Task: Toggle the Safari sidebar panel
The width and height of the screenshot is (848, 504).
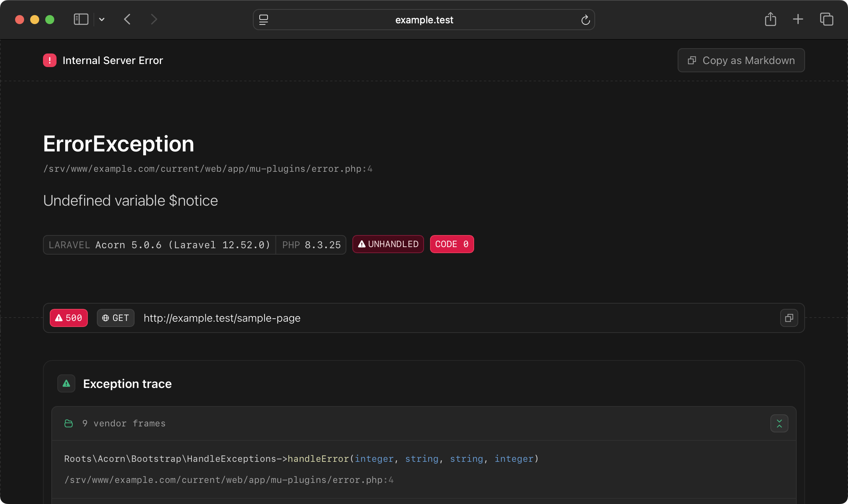Action: coord(81,19)
